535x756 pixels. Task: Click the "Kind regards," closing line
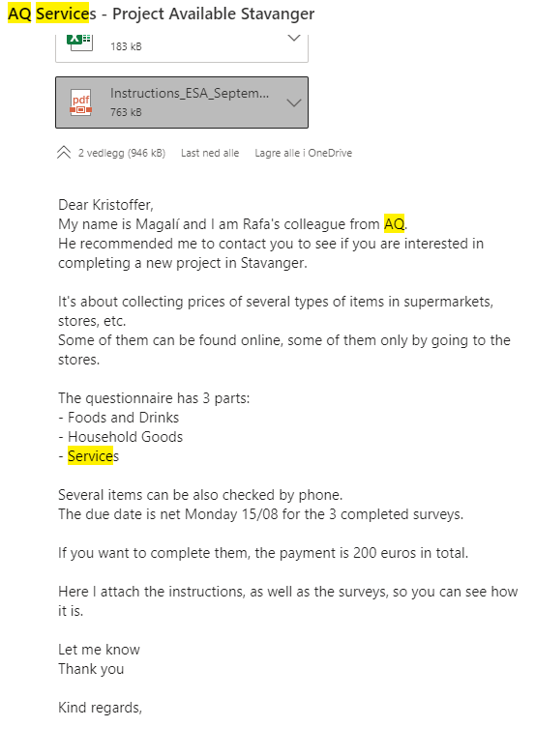click(100, 708)
